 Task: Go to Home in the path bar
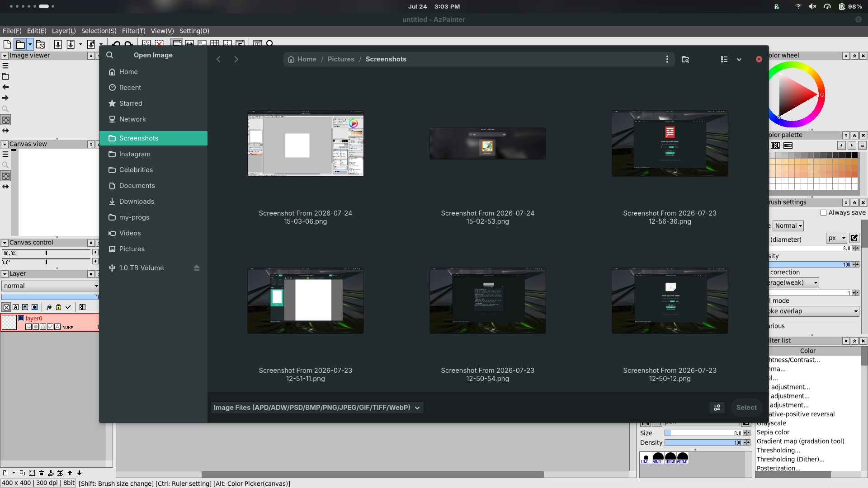(x=302, y=59)
